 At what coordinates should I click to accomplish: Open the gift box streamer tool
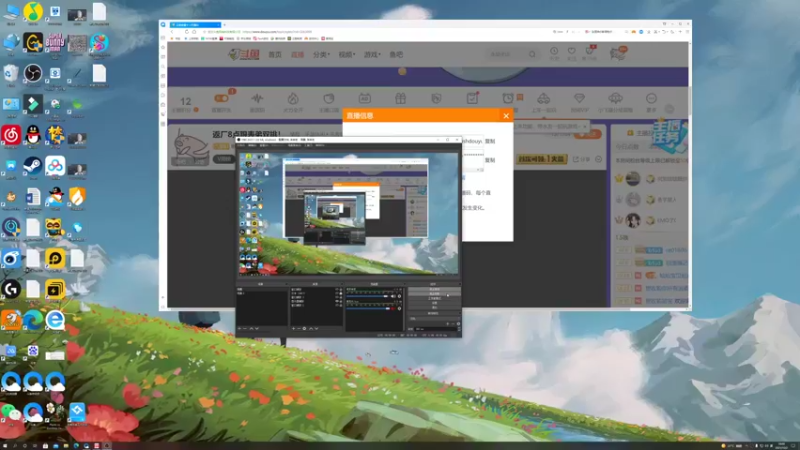[x=401, y=98]
